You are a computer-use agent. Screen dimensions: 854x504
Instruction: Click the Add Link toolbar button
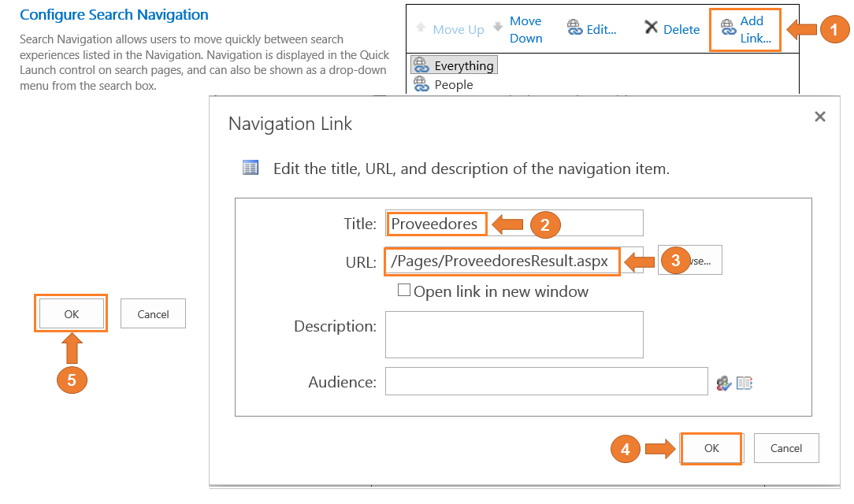(x=745, y=30)
